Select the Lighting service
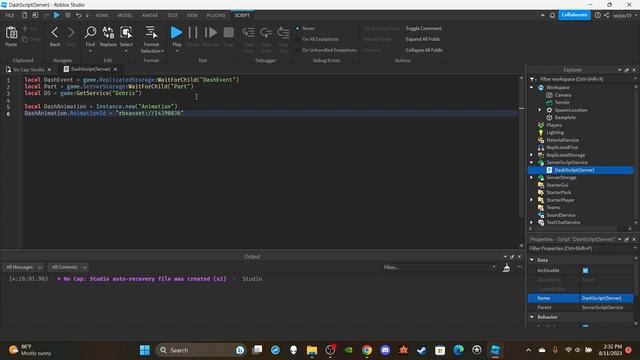640x360 pixels. 554,133
